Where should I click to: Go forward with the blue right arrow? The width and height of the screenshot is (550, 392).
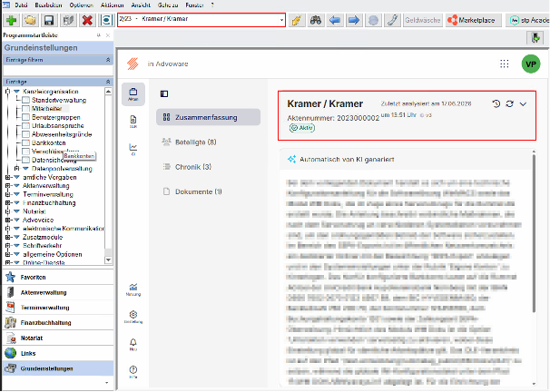(354, 20)
